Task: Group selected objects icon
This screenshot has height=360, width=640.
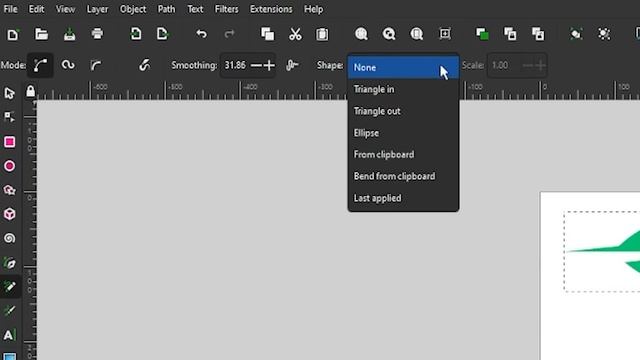Action: [x=576, y=34]
